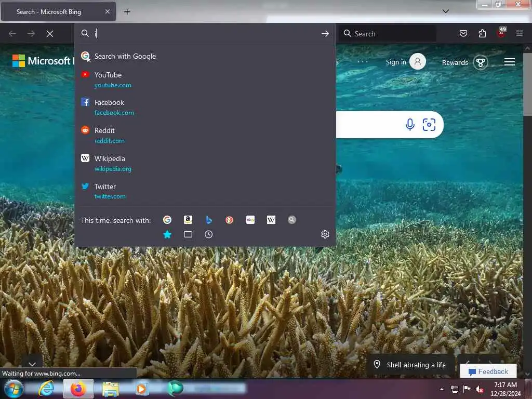The width and height of the screenshot is (532, 399).
Task: Click the Go arrow in address bar
Action: coord(325,34)
